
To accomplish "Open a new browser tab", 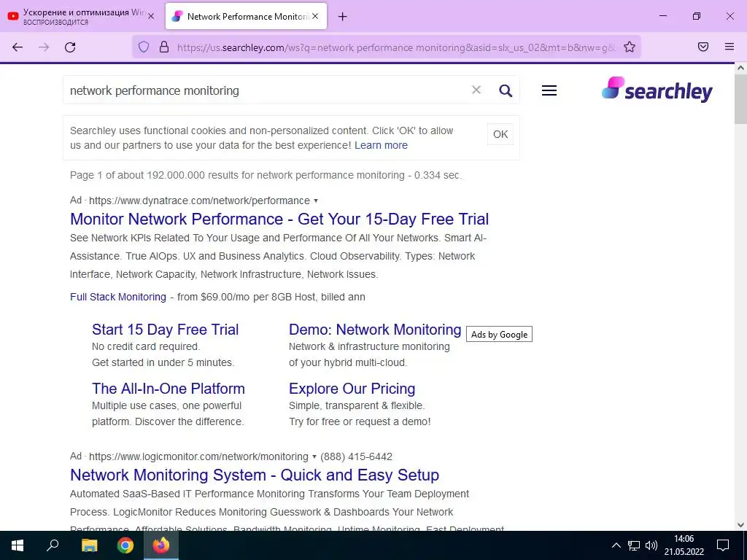I will [343, 17].
